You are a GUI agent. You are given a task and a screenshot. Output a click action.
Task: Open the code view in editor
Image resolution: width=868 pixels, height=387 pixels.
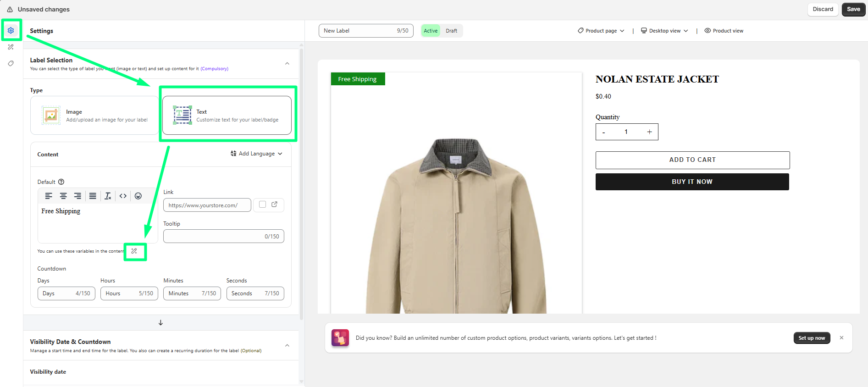(123, 196)
